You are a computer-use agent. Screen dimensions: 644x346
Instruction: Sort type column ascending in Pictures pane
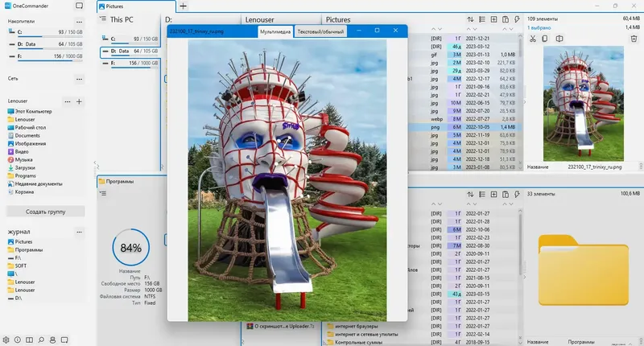pos(433,29)
